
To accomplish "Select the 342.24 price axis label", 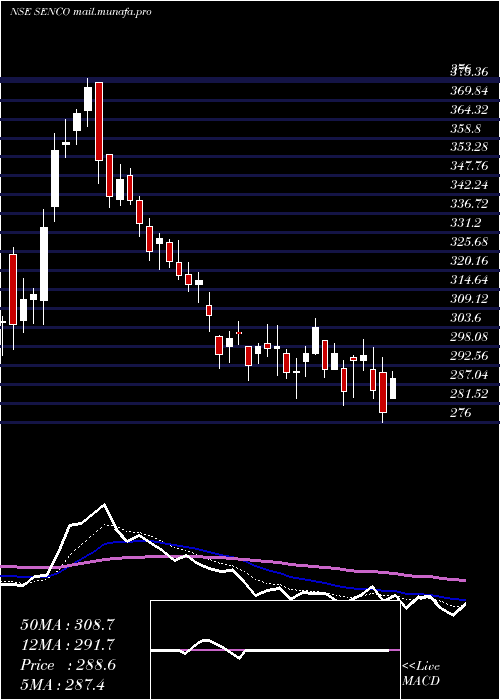I will point(469,186).
